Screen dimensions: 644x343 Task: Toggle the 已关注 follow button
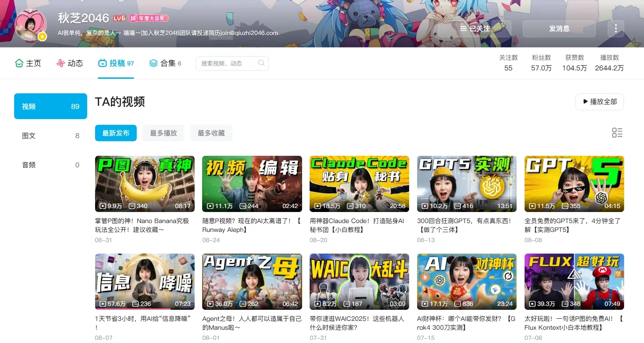point(475,29)
